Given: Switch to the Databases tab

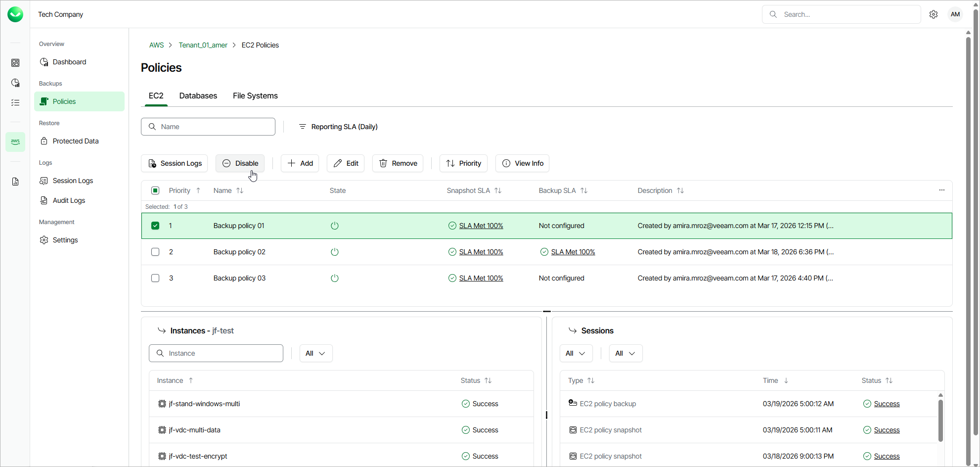Looking at the screenshot, I should pos(198,96).
